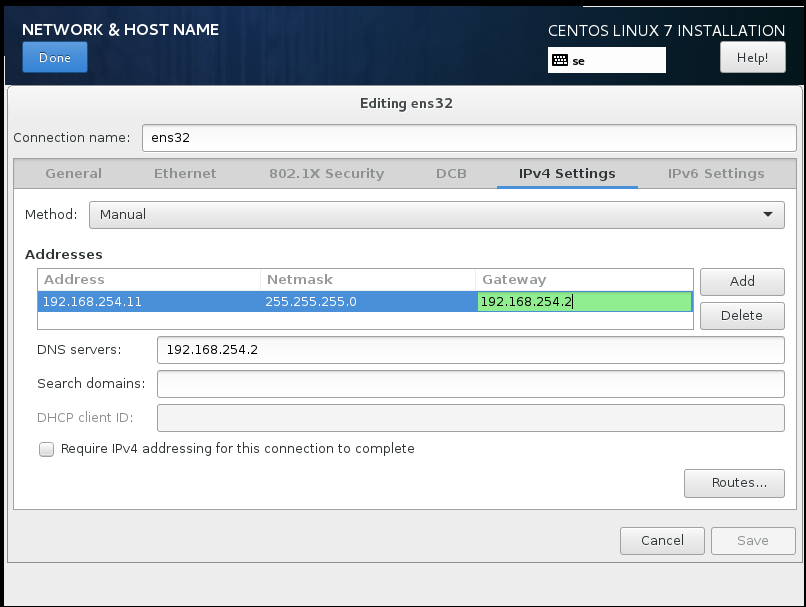Save the ens32 connection settings
Screen dimensions: 806x607
[752, 540]
